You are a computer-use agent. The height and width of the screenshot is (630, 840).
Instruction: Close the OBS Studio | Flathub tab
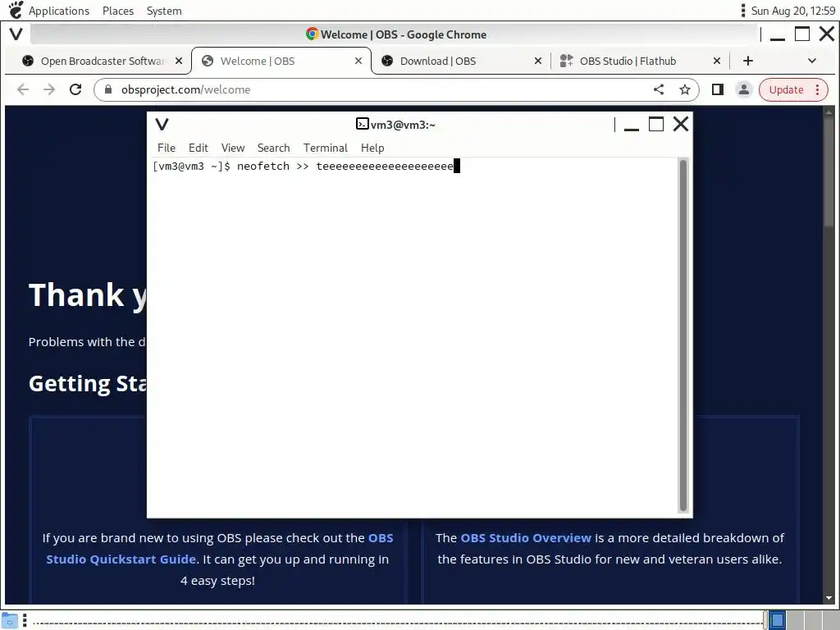(717, 61)
